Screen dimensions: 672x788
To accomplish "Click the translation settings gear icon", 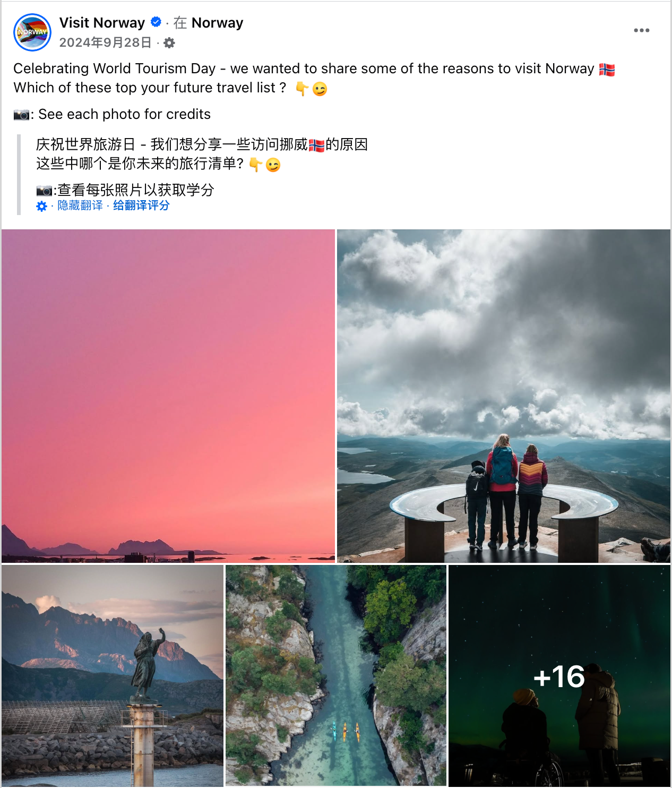I will coord(41,206).
